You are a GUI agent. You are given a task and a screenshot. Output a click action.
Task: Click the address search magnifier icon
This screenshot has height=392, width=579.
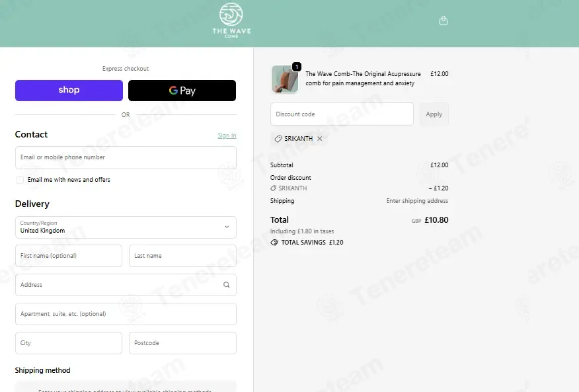coord(226,285)
